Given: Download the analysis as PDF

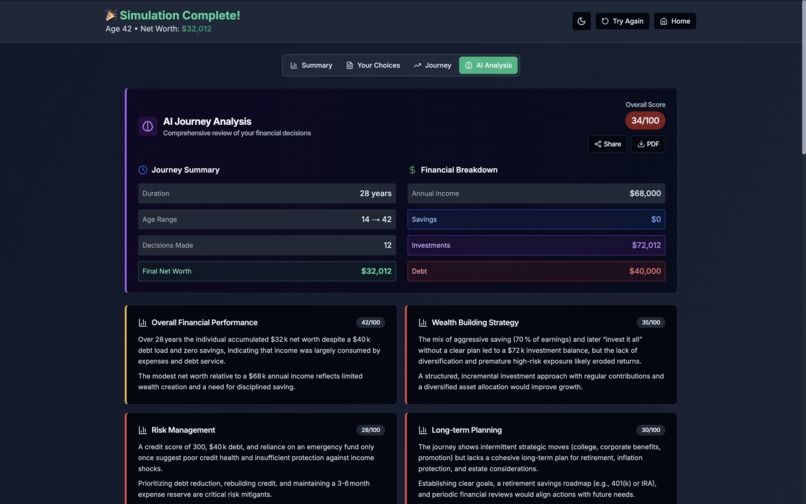Looking at the screenshot, I should (648, 144).
